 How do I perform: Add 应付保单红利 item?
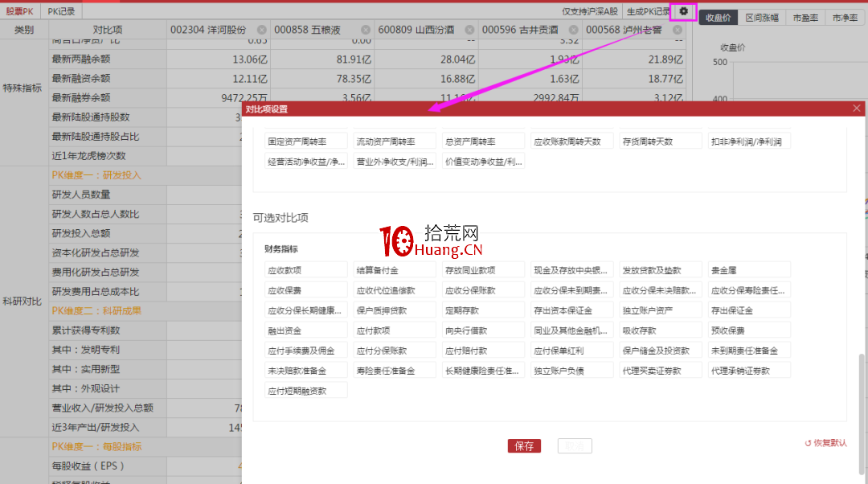(x=572, y=351)
